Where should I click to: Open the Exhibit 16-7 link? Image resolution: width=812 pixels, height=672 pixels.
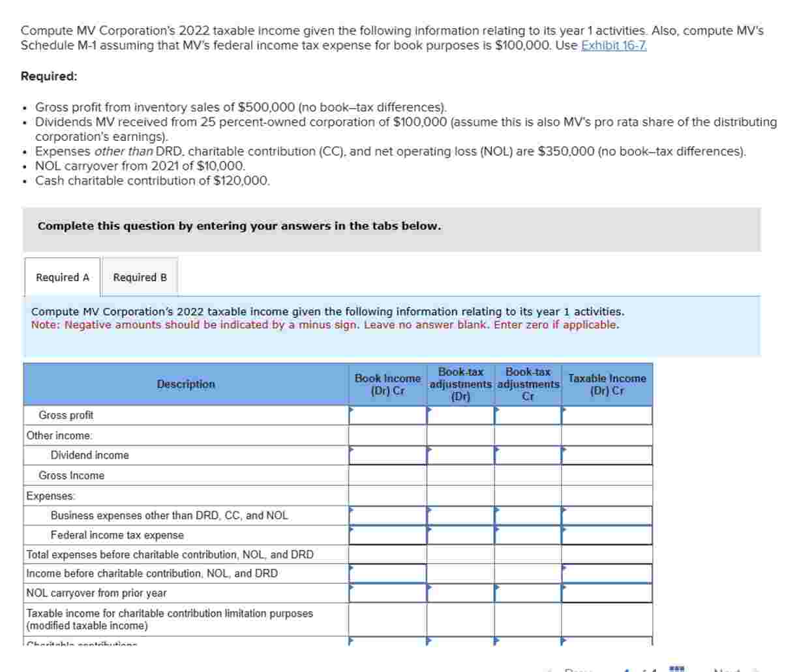614,46
